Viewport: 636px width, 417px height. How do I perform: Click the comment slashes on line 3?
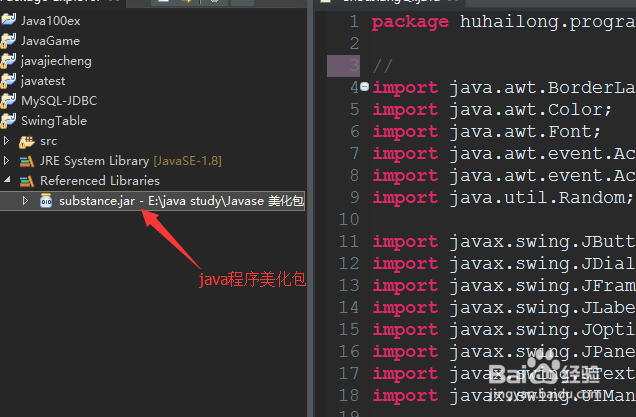click(x=382, y=66)
